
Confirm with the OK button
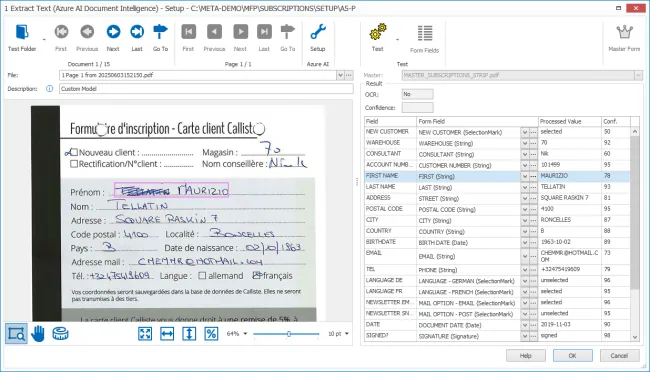click(572, 356)
